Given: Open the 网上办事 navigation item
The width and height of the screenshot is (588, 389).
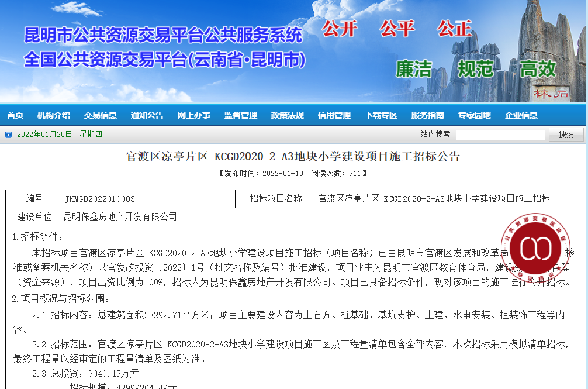Looking at the screenshot, I should [194, 115].
